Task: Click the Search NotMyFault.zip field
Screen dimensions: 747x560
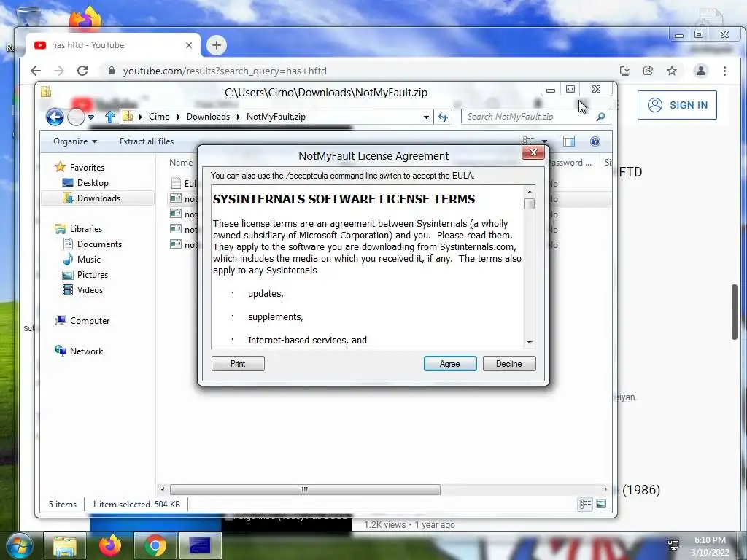Action: pyautogui.click(x=529, y=117)
